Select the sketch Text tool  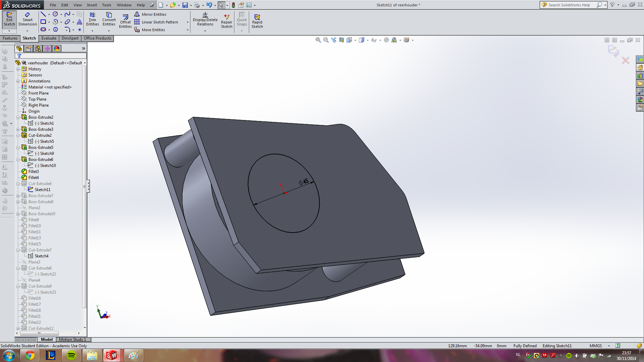(x=79, y=22)
